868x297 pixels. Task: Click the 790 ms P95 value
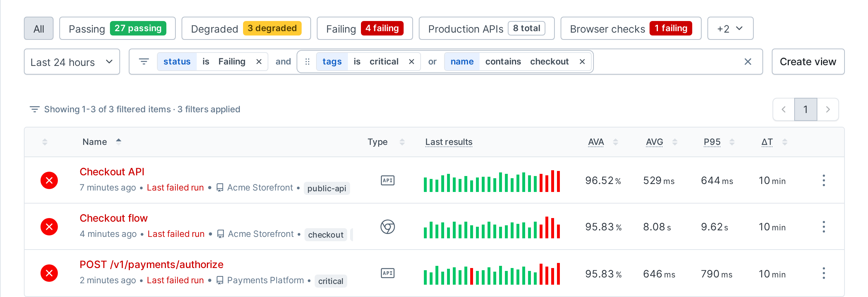[x=716, y=274]
